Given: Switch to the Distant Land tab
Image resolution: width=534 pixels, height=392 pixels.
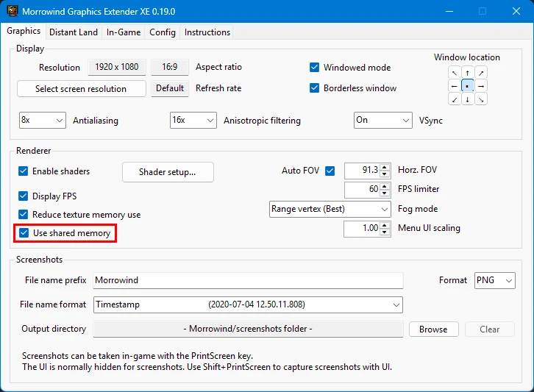Looking at the screenshot, I should tap(74, 32).
